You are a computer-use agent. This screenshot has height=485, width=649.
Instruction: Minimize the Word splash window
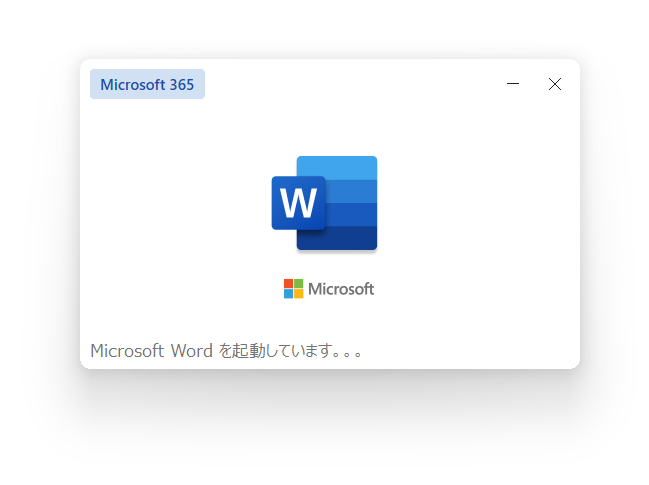pyautogui.click(x=513, y=84)
